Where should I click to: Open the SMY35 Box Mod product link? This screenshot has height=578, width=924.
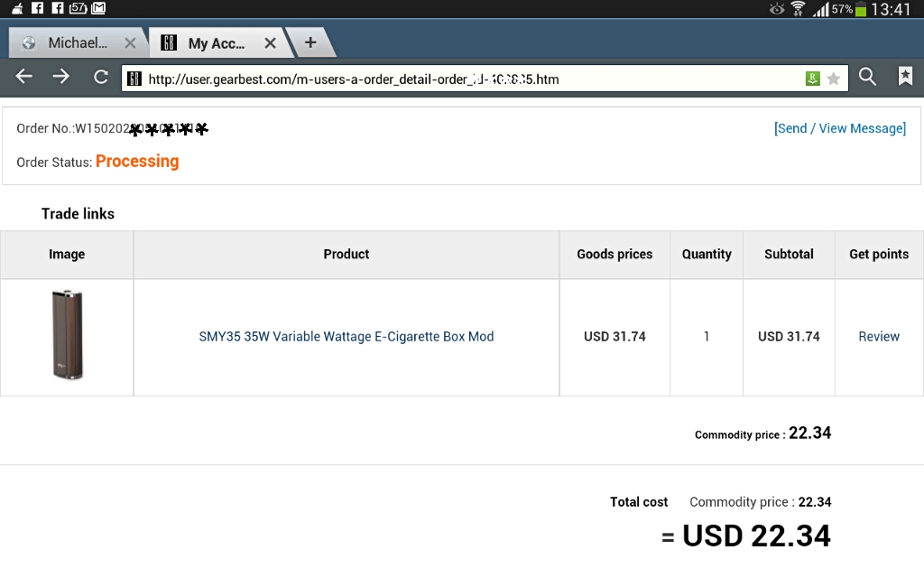346,337
